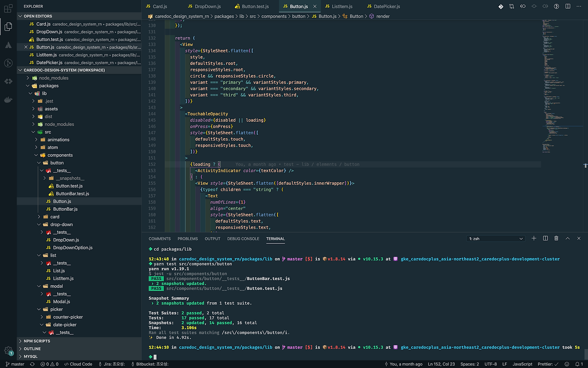Close the terminal panel with the X
Image resolution: width=588 pixels, height=368 pixels.
click(x=578, y=238)
